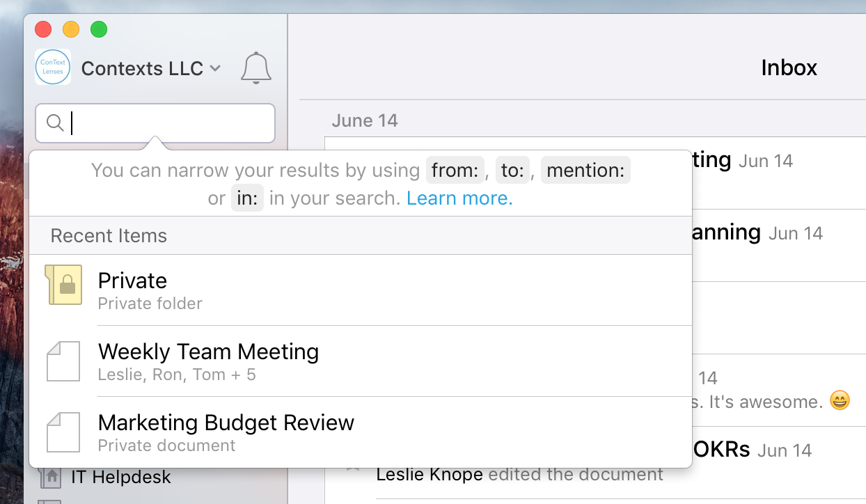Open the IT Helpdesk label in the sidebar
Viewport: 866px width, 504px height.
pos(121,478)
